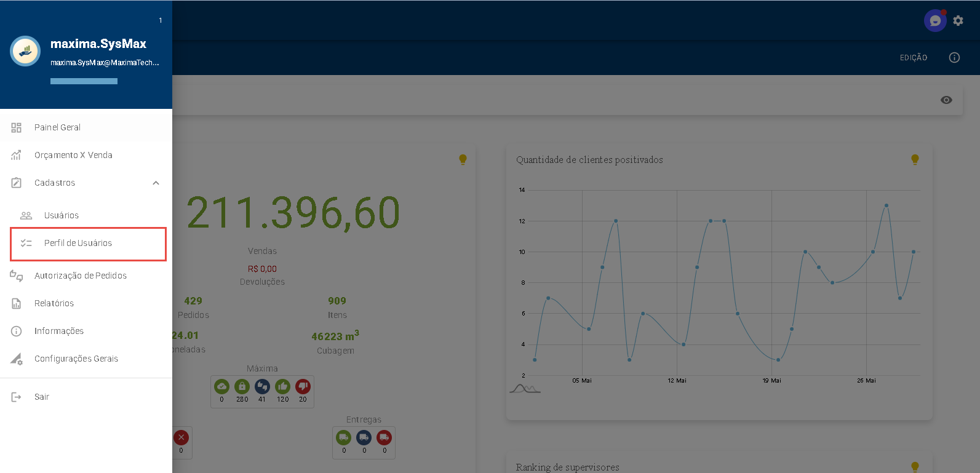Click the R$ 0,00 Devoluções value
Screen dimensions: 980x473
(262, 269)
